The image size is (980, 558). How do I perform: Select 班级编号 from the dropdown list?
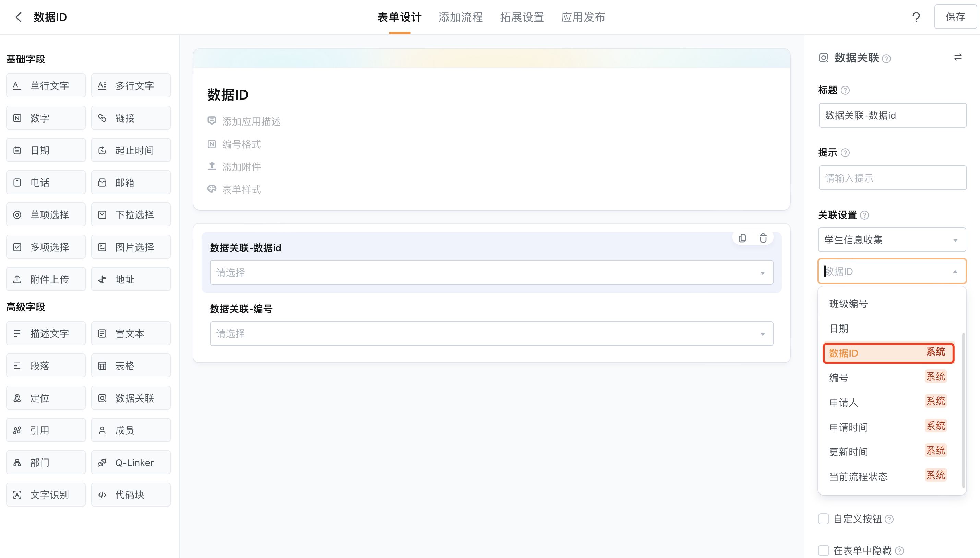(888, 303)
